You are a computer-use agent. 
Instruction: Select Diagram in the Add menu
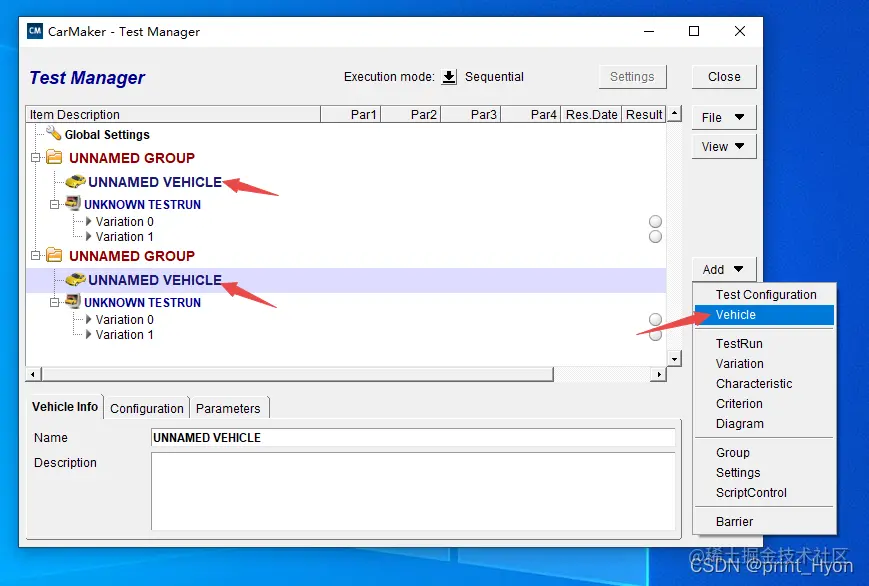click(765, 423)
